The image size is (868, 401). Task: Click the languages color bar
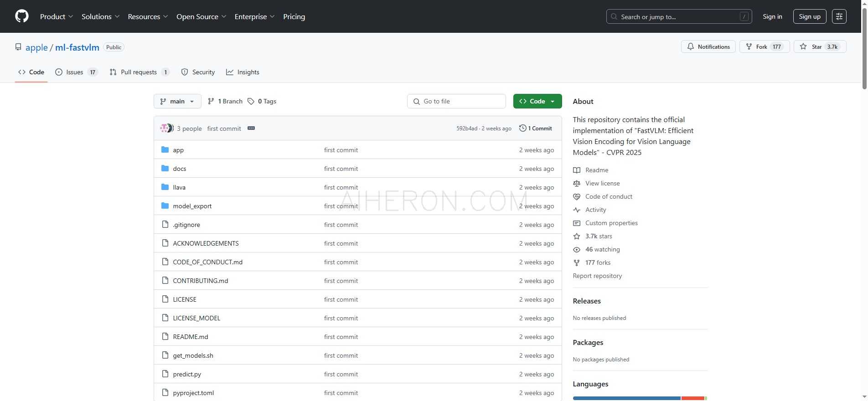point(639,398)
